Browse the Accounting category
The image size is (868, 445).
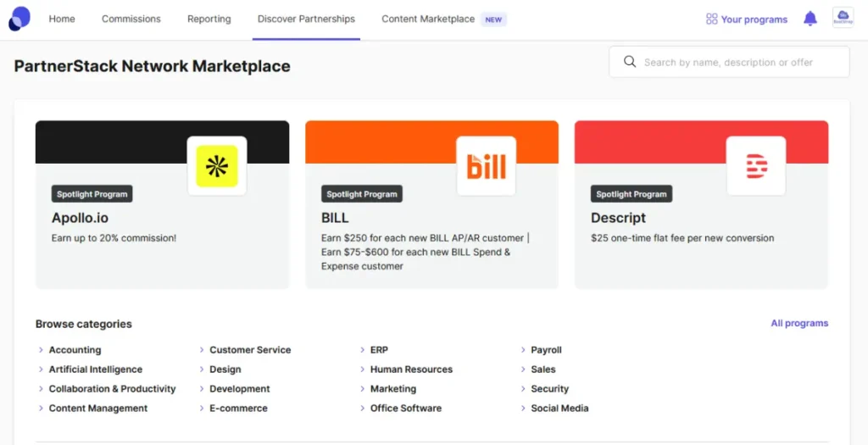pyautogui.click(x=75, y=350)
